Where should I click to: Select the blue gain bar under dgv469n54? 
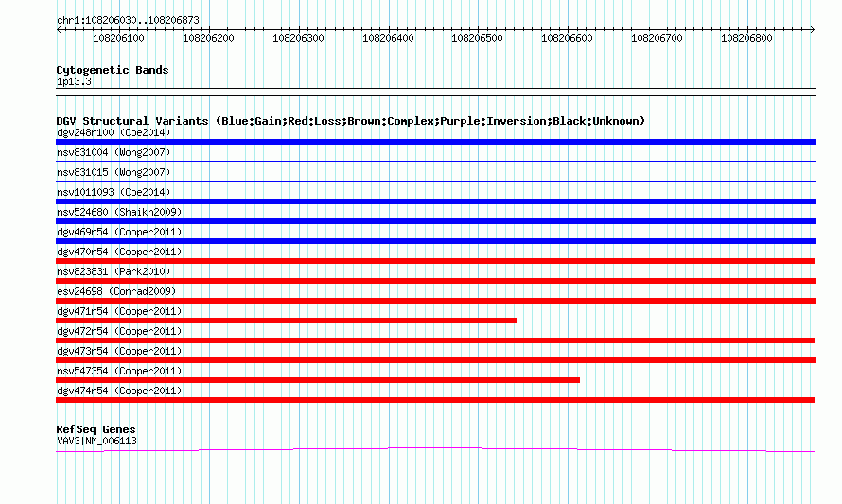pos(435,241)
